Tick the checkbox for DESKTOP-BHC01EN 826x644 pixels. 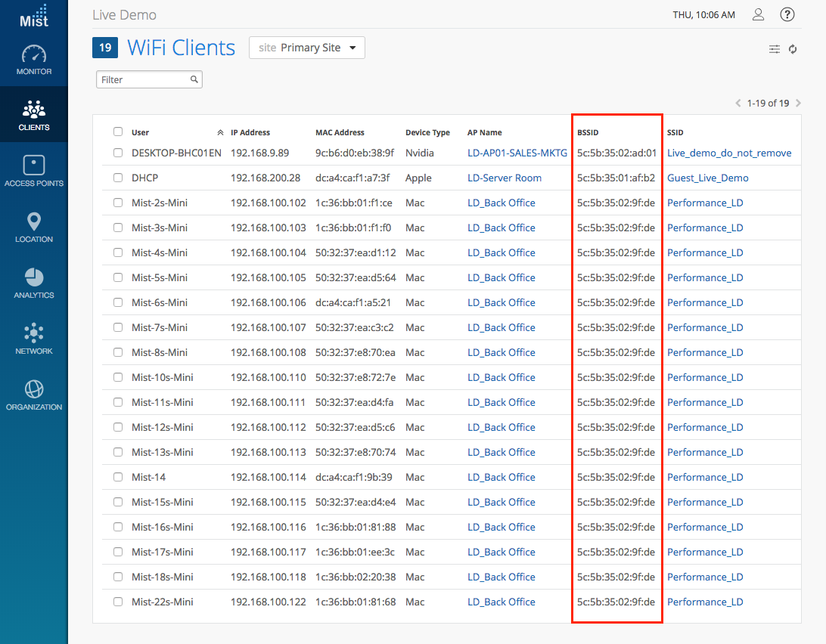pos(118,153)
